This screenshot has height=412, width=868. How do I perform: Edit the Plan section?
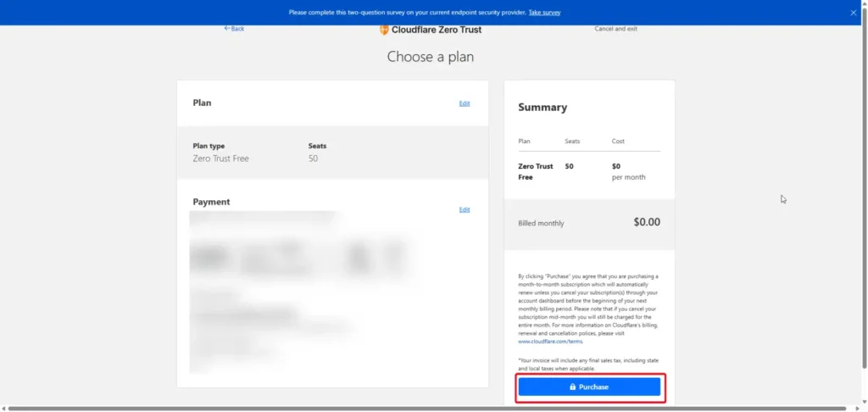(x=465, y=103)
